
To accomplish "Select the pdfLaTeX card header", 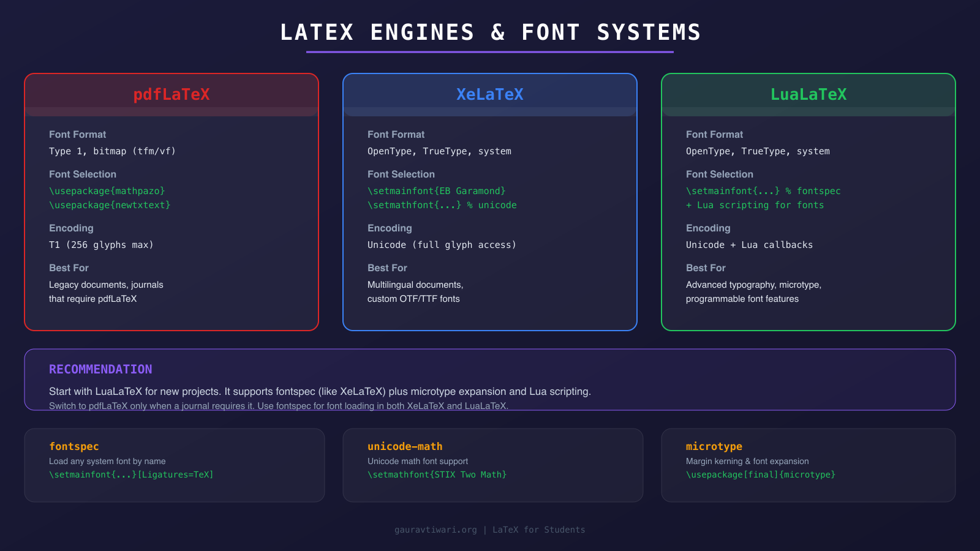I will 171,94.
